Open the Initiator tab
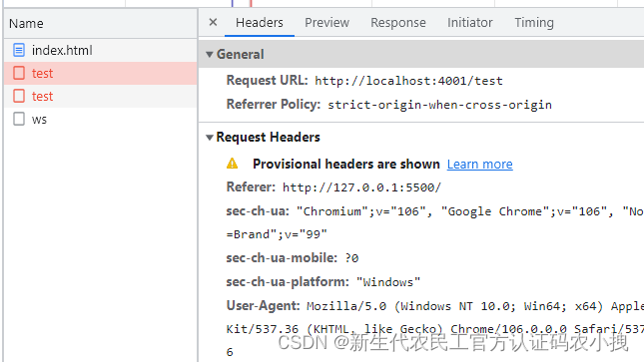The image size is (644, 362). (x=470, y=23)
